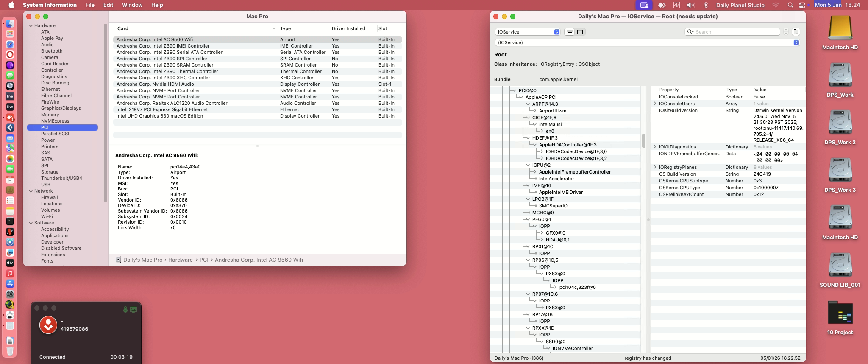Image resolution: width=868 pixels, height=364 pixels.
Task: Open the Mail app in Dock
Action: 10,138
